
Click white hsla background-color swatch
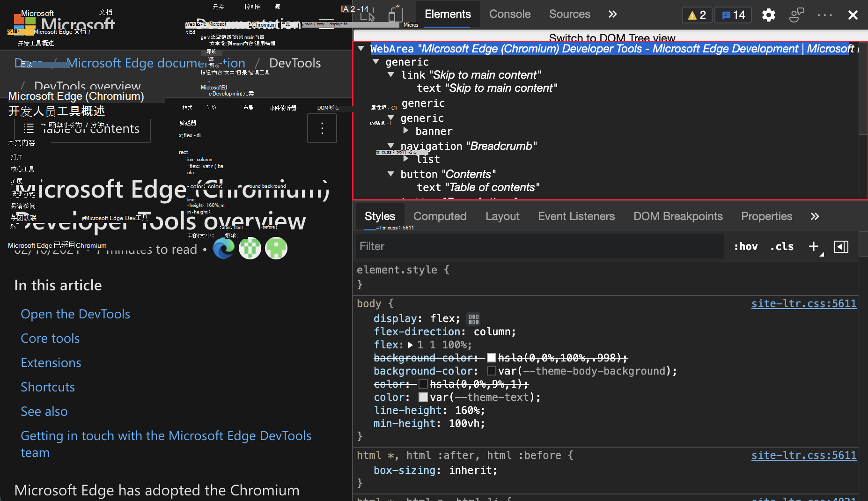point(491,358)
